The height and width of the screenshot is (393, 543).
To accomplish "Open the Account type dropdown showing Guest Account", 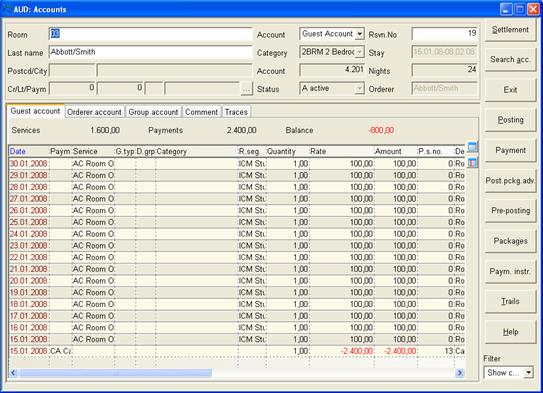I will 360,34.
